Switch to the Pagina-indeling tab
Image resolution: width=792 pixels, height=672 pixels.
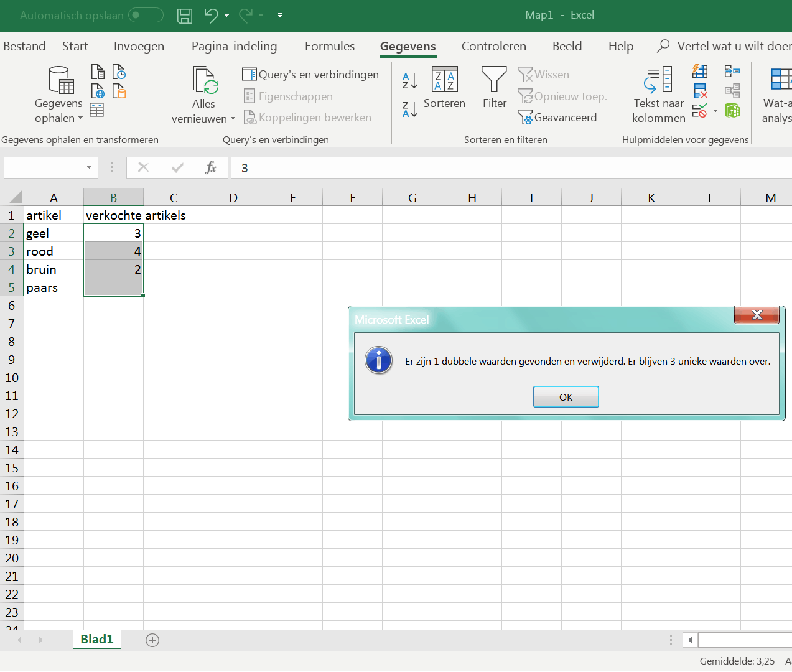(x=235, y=46)
